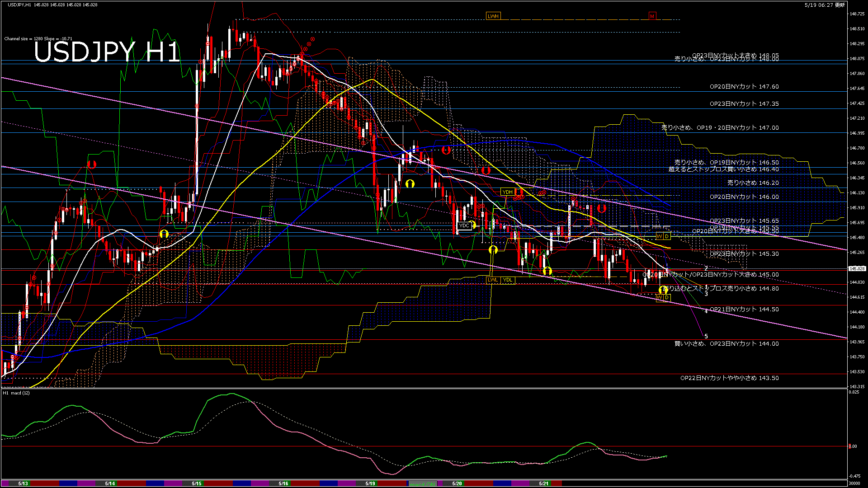
Task: Click the red down-arrow signal near 5/13
Action: (x=92, y=164)
